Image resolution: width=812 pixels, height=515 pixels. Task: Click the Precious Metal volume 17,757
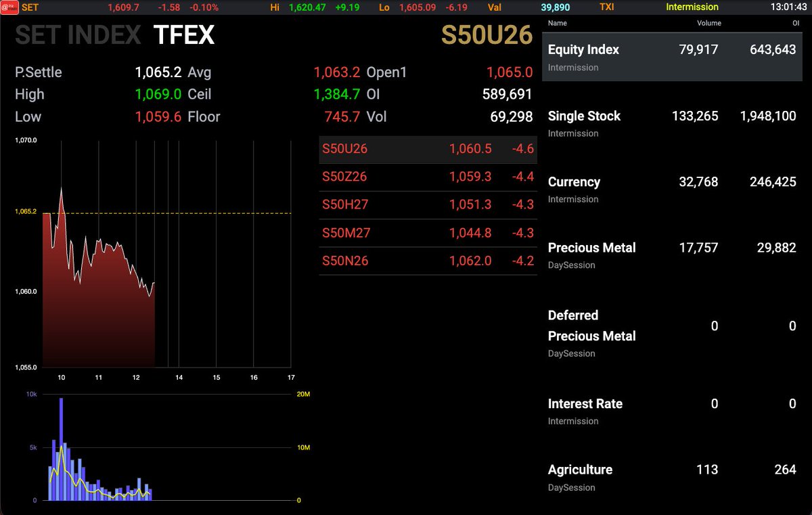point(698,248)
